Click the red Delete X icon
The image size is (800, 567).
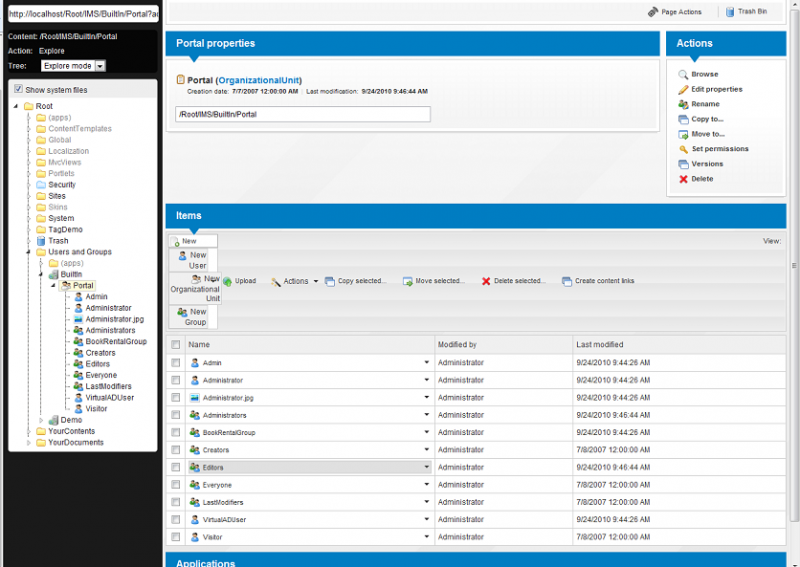(683, 179)
